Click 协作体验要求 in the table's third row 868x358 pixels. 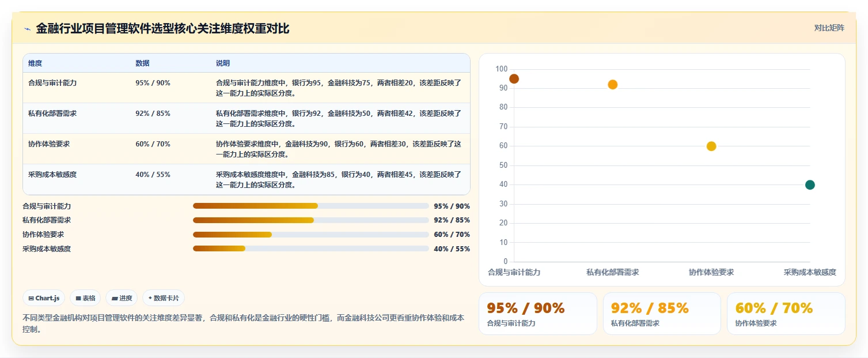coord(49,144)
